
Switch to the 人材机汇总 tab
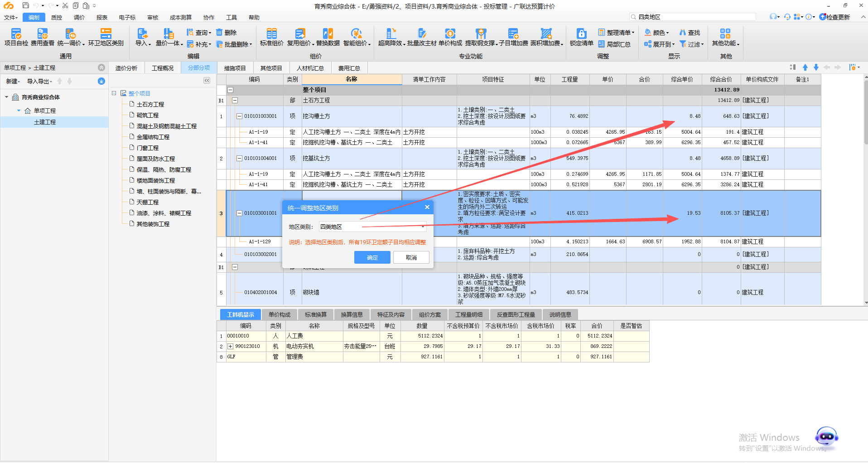click(310, 68)
